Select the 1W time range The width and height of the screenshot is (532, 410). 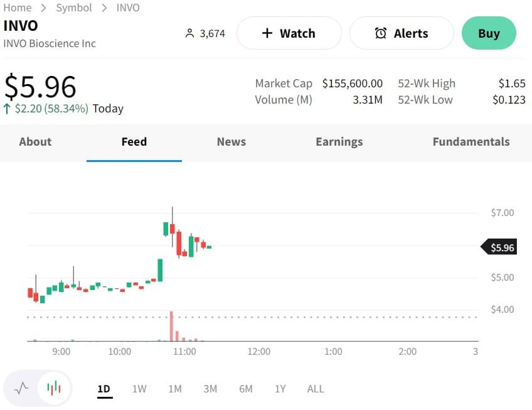coord(139,389)
